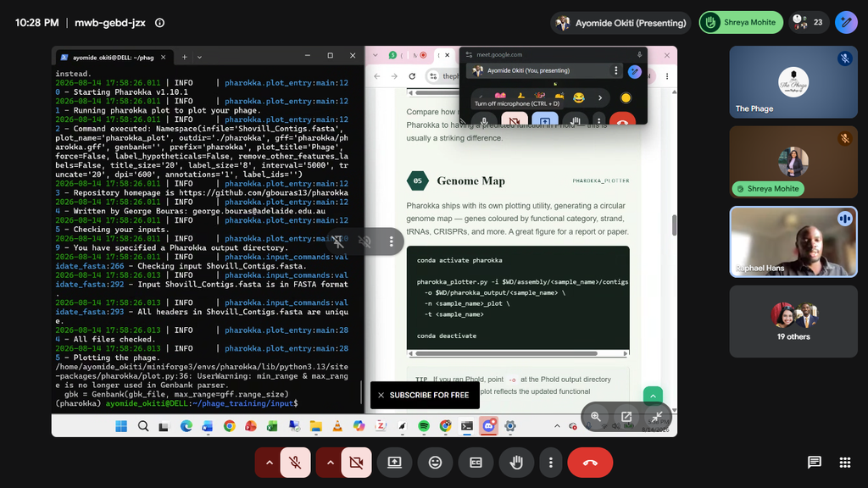Select Raphael Hans video tile
Image resolution: width=868 pixels, height=488 pixels.
[x=793, y=241]
